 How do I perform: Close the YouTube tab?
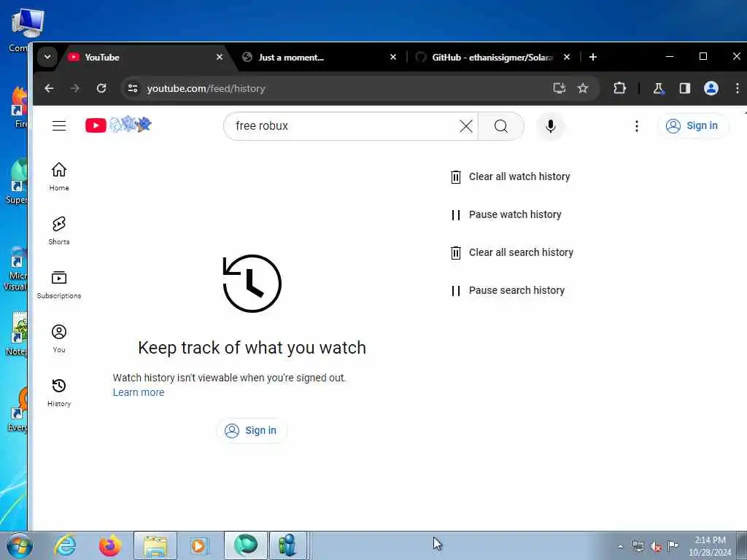(220, 57)
